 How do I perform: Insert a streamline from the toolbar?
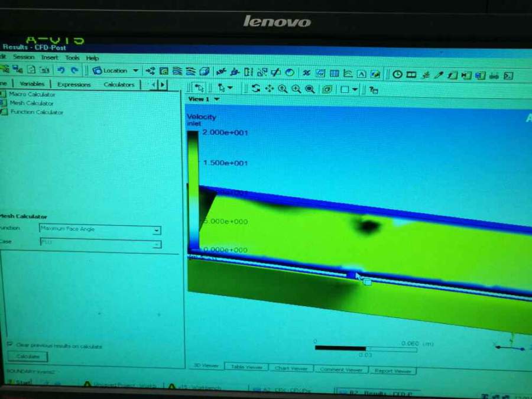pos(177,72)
